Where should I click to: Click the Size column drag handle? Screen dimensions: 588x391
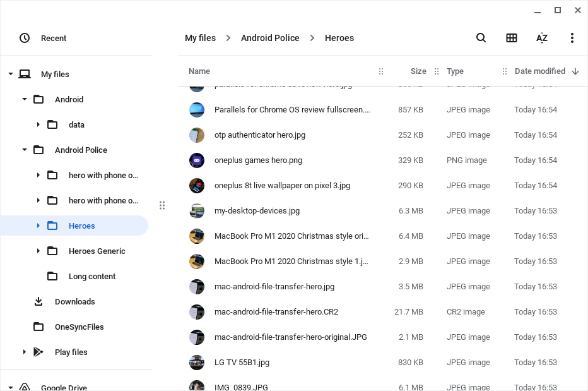click(x=437, y=71)
